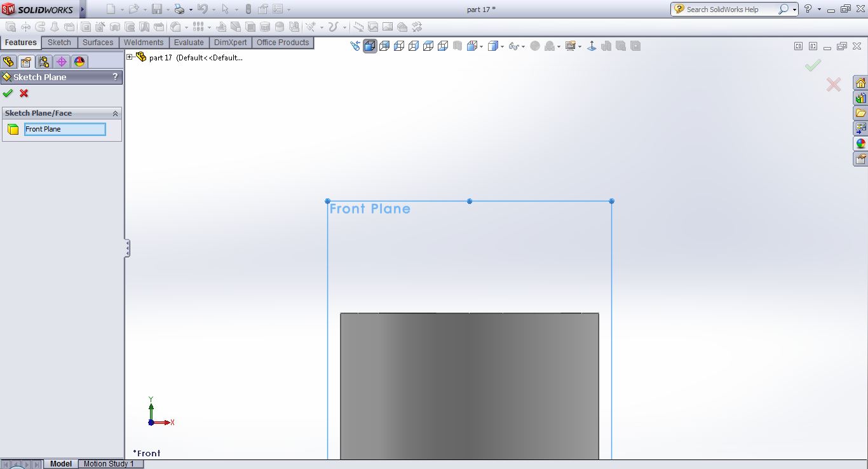Open the FeatureManager design tree tab
868x469 pixels.
tap(8, 62)
